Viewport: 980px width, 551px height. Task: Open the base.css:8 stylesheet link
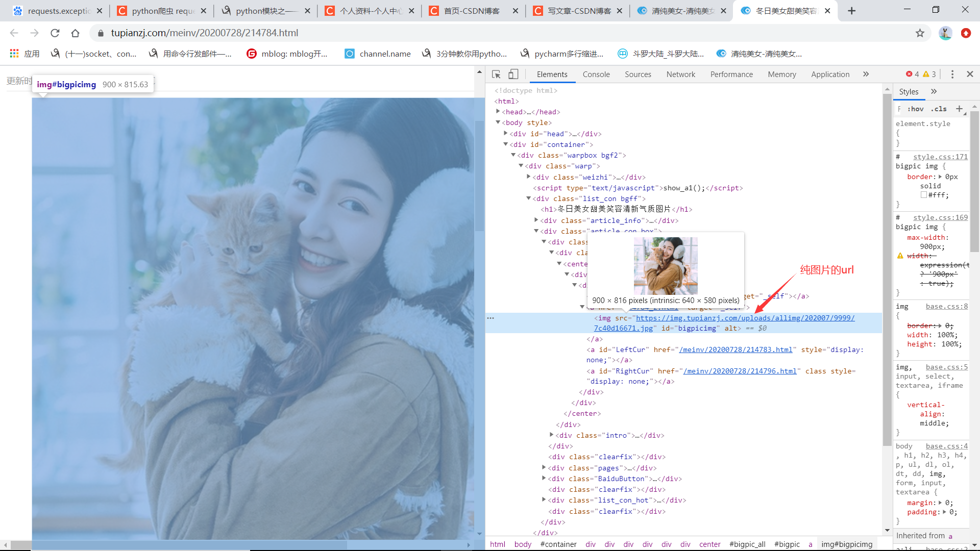click(946, 306)
